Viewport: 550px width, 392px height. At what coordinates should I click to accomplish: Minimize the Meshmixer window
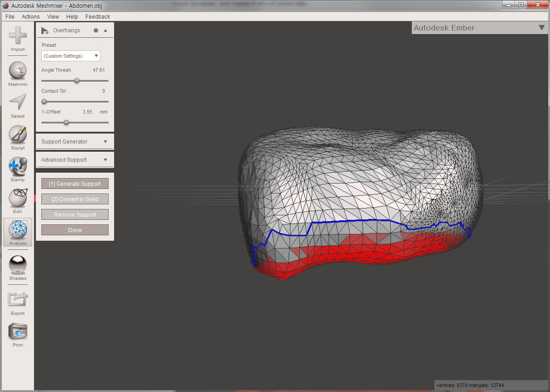click(x=509, y=5)
